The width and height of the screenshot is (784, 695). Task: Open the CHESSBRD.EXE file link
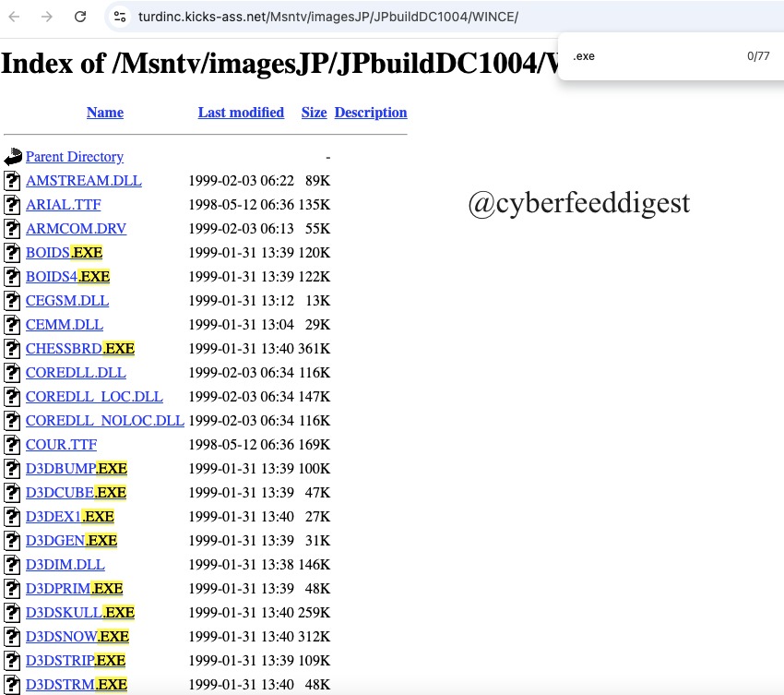(80, 349)
